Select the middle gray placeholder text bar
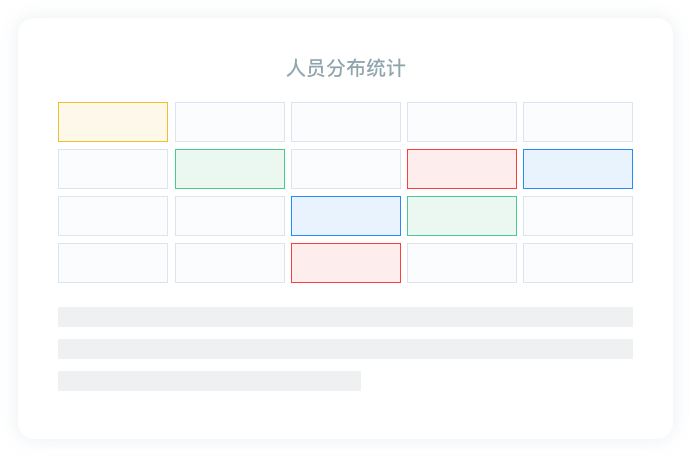Screen dimensions: 691x457 pyautogui.click(x=345, y=349)
